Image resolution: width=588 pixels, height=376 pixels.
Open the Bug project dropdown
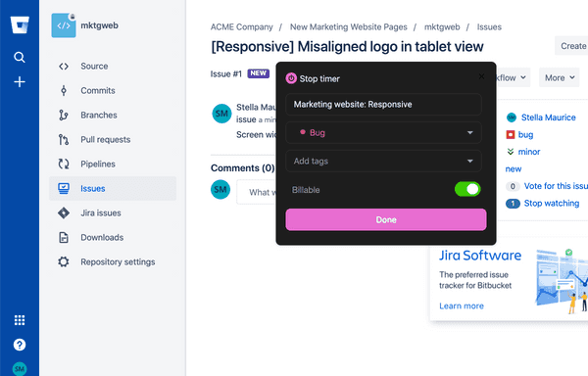(x=383, y=132)
